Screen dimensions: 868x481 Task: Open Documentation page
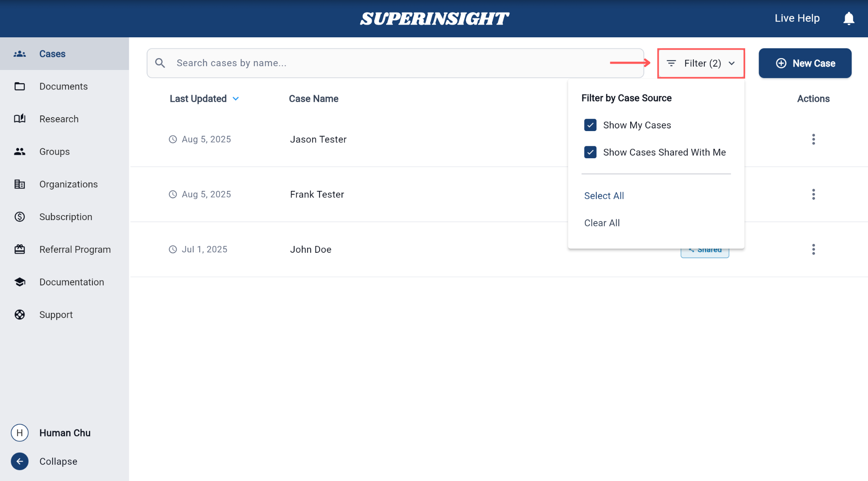(64, 282)
